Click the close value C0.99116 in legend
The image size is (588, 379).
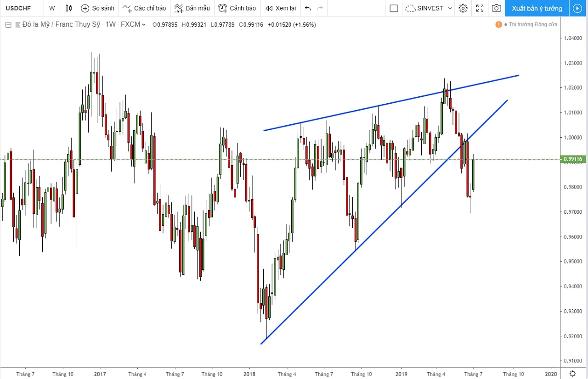click(x=250, y=25)
